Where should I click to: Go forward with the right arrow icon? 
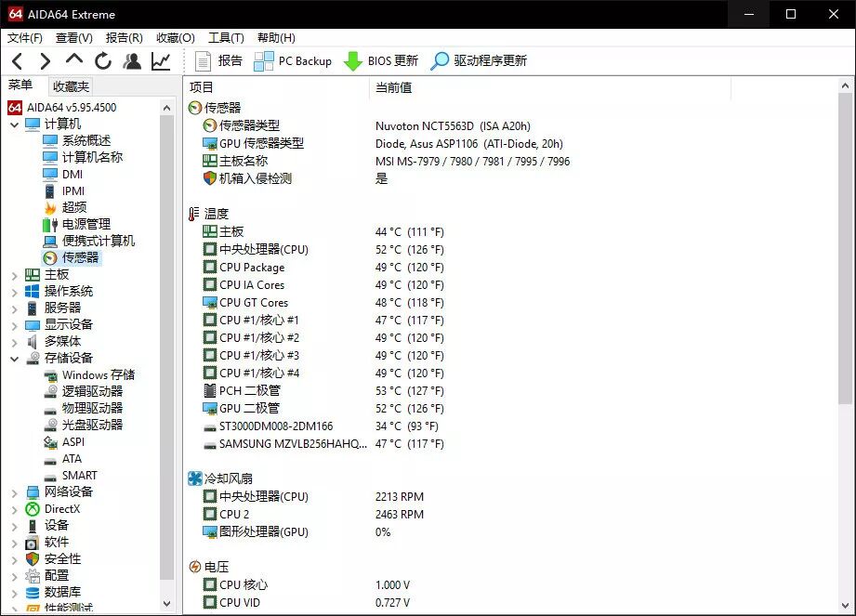click(x=46, y=61)
